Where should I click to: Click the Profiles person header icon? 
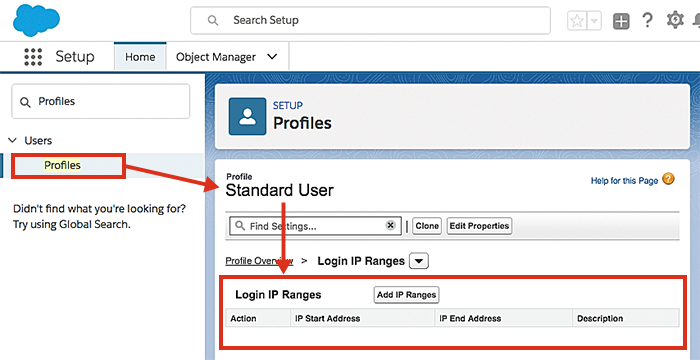point(247,116)
